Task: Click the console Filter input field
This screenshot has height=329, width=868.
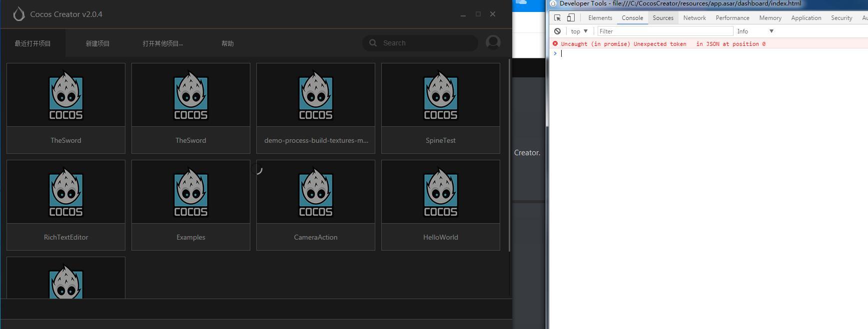Action: [x=666, y=31]
